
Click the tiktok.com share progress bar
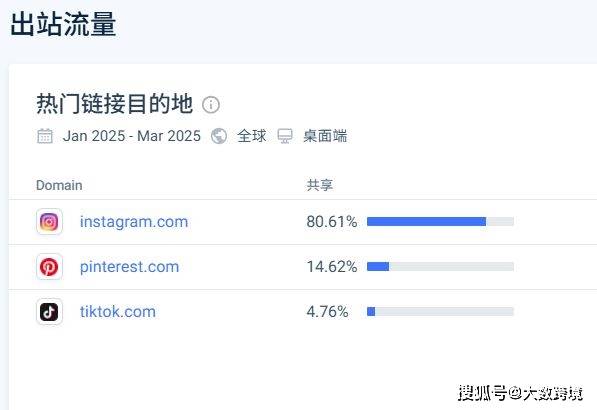[441, 311]
